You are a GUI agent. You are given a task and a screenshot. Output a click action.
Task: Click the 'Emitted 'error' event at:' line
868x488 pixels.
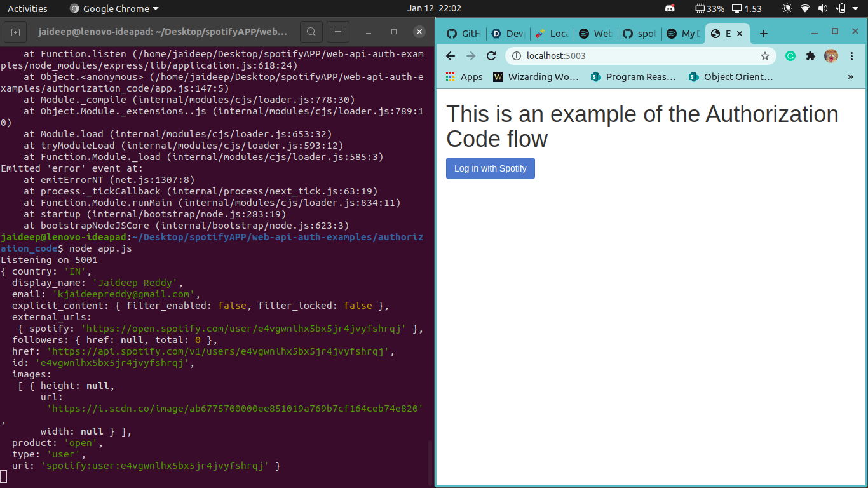tap(72, 168)
